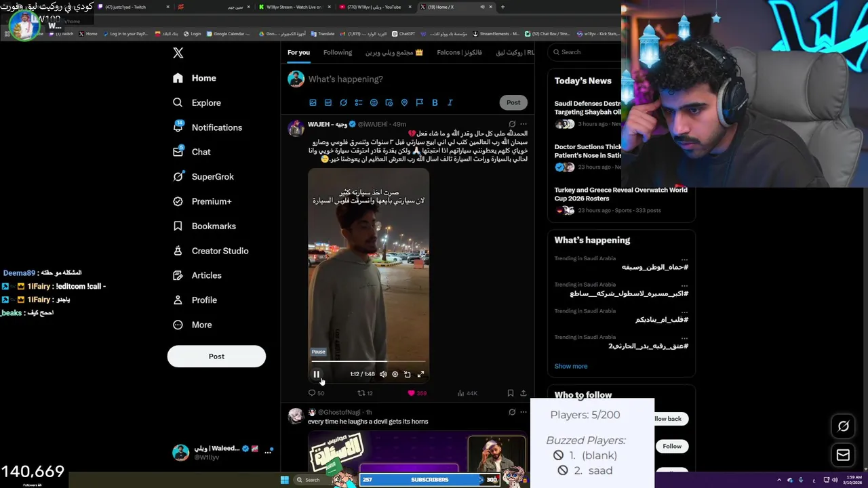
Task: Open the emoji picker in composer
Action: coord(374,102)
